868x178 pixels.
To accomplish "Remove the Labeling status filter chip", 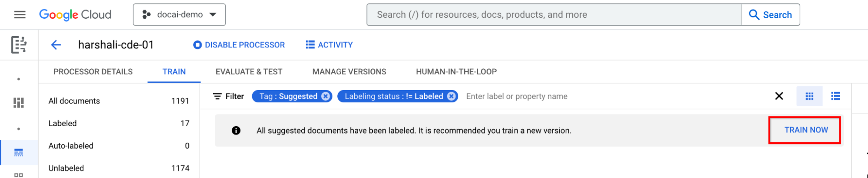I will pos(452,96).
